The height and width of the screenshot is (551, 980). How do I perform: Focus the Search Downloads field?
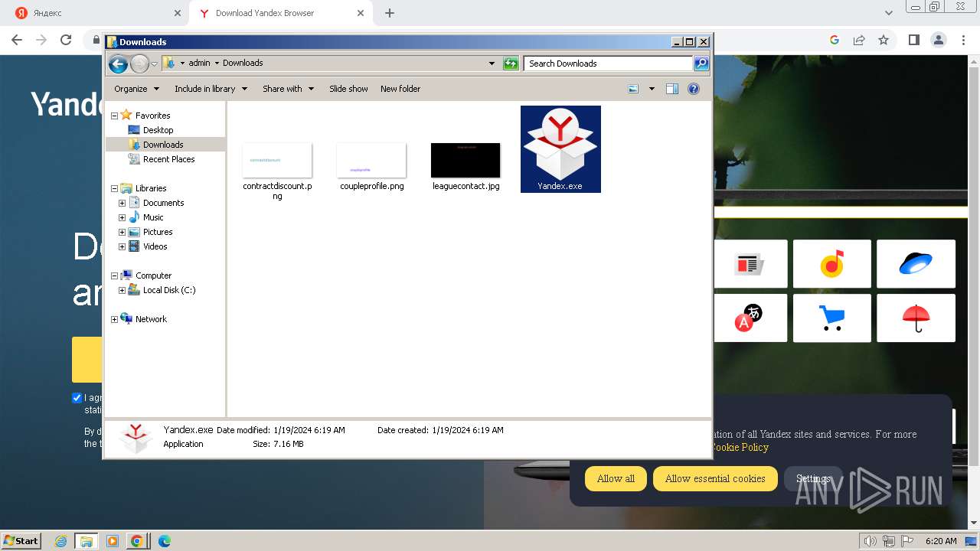(609, 64)
